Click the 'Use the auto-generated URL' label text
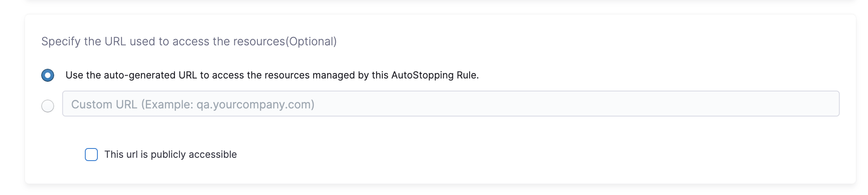Image resolution: width=868 pixels, height=195 pixels. 272,75
